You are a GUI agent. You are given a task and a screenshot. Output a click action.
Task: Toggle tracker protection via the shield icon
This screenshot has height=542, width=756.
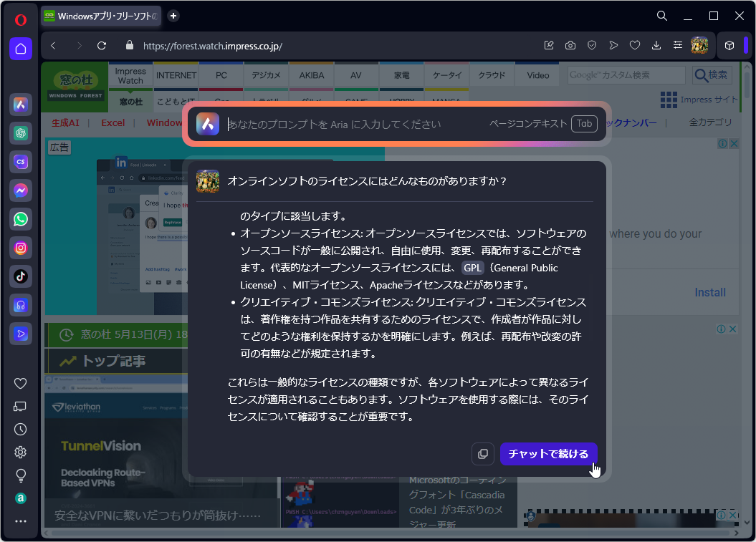click(592, 45)
